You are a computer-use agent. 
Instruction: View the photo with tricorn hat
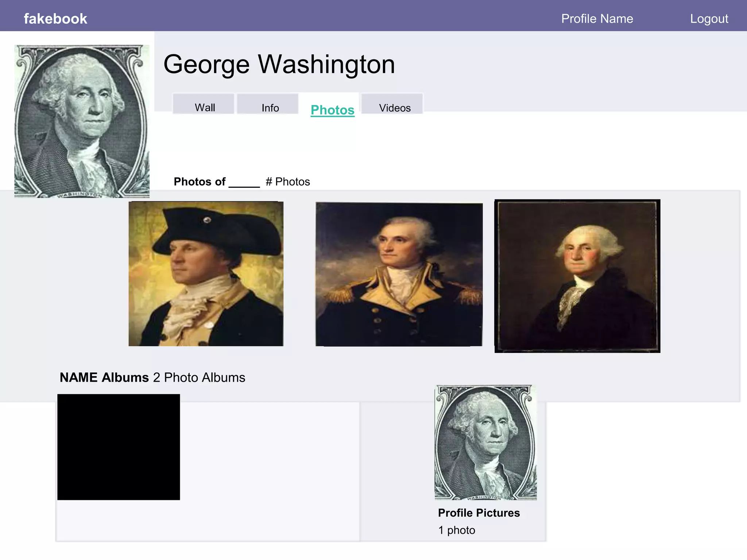(206, 274)
